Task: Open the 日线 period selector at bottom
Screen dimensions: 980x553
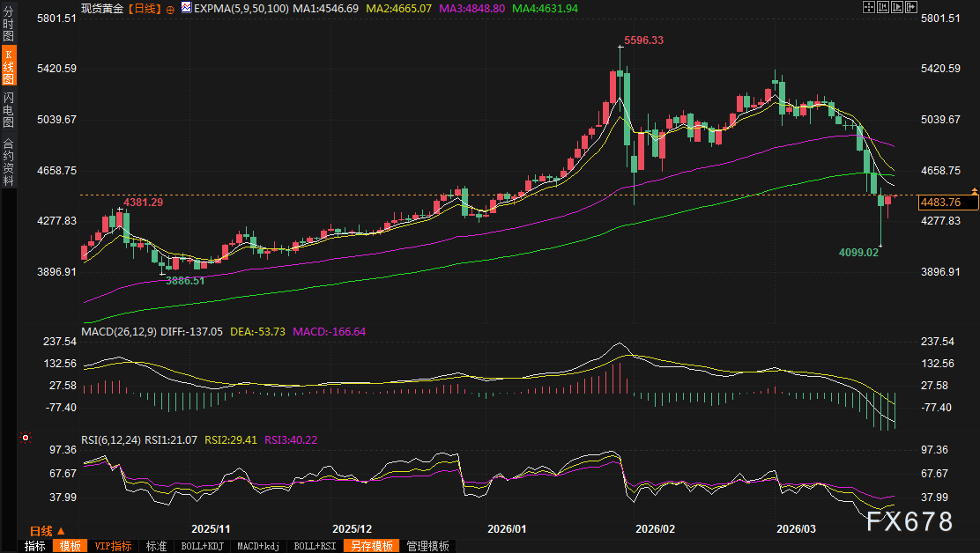Action: tap(47, 531)
